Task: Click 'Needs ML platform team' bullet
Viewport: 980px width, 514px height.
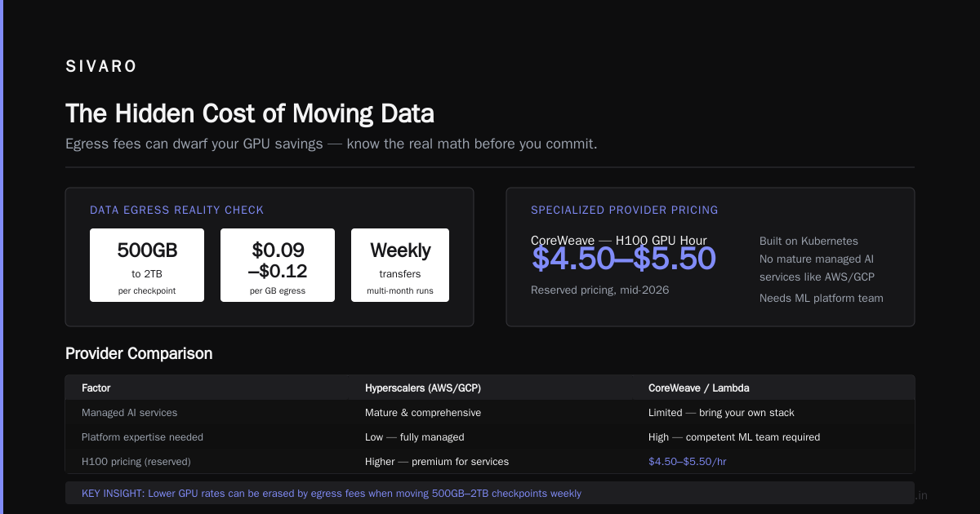Action: (x=822, y=299)
